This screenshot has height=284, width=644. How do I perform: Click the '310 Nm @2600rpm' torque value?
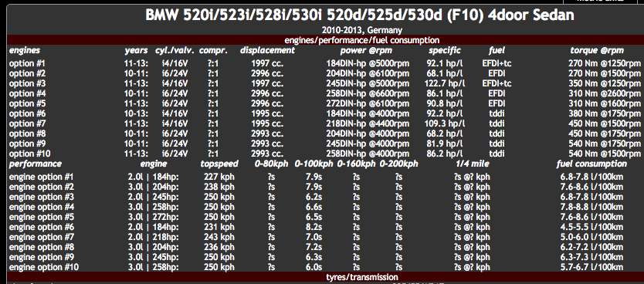click(x=605, y=93)
